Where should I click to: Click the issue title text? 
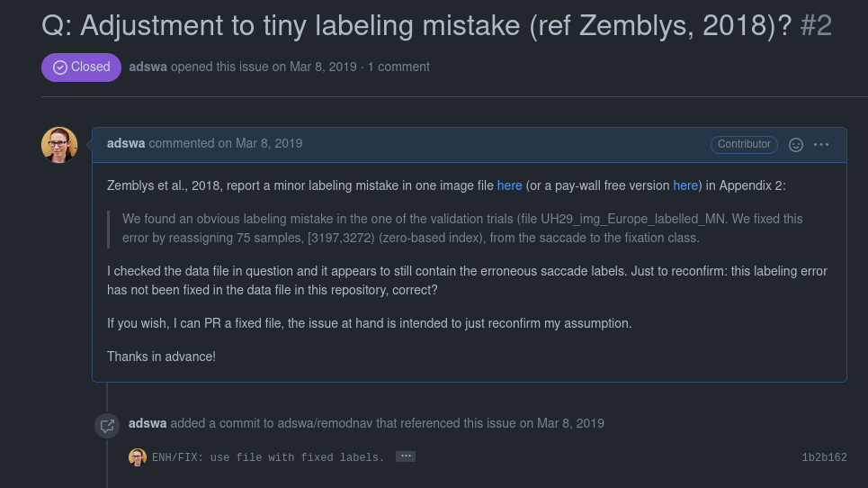tap(417, 25)
